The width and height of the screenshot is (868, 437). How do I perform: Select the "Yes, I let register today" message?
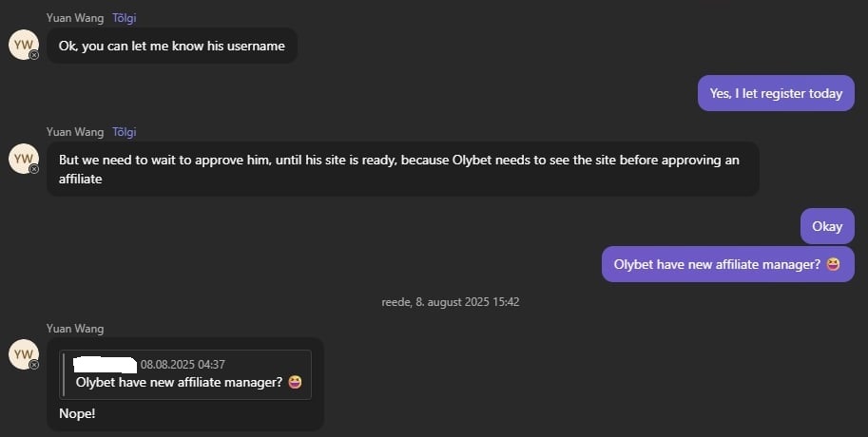pyautogui.click(x=776, y=93)
